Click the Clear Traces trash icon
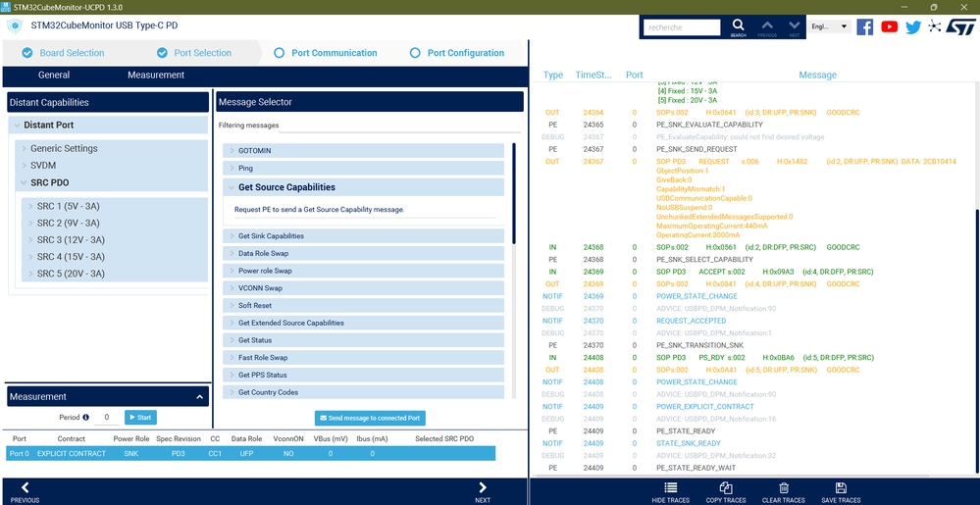The width and height of the screenshot is (980, 505). pos(784,488)
